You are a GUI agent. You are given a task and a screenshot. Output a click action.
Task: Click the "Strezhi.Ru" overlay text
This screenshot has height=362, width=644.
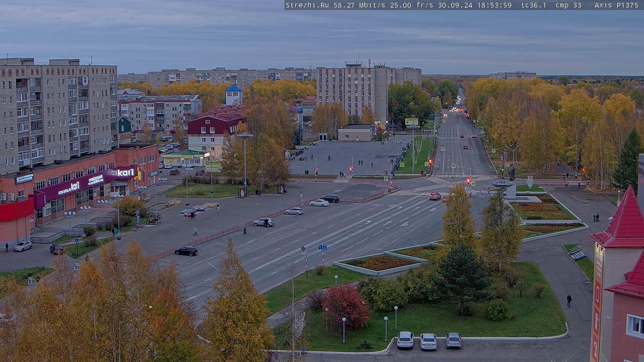[307, 5]
